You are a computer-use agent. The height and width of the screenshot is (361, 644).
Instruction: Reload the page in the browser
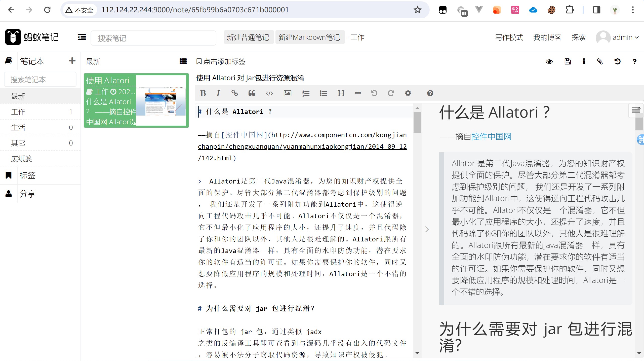47,10
